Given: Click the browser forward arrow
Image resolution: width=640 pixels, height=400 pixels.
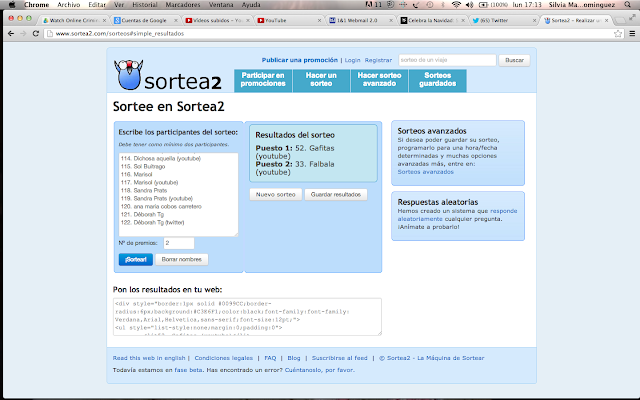Looking at the screenshot, I should point(23,33).
